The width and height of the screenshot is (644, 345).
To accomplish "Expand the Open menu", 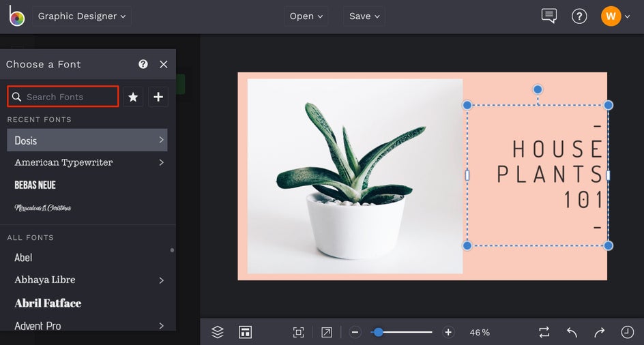I will [306, 16].
